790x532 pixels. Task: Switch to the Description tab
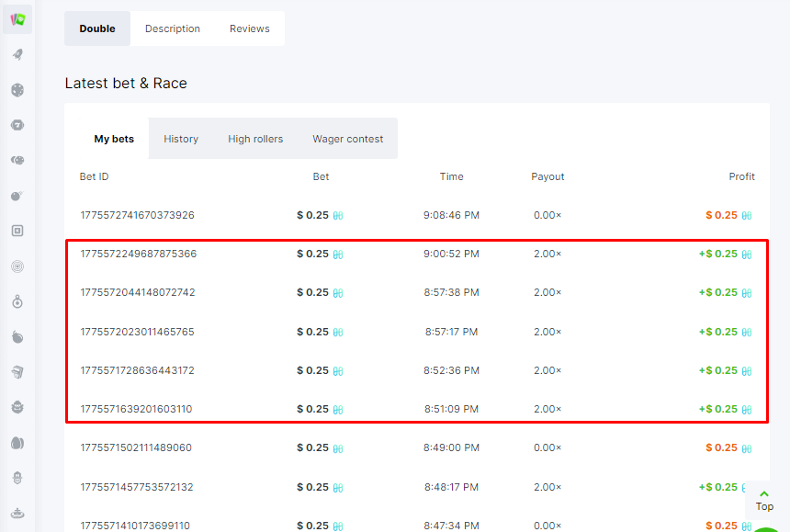173,28
